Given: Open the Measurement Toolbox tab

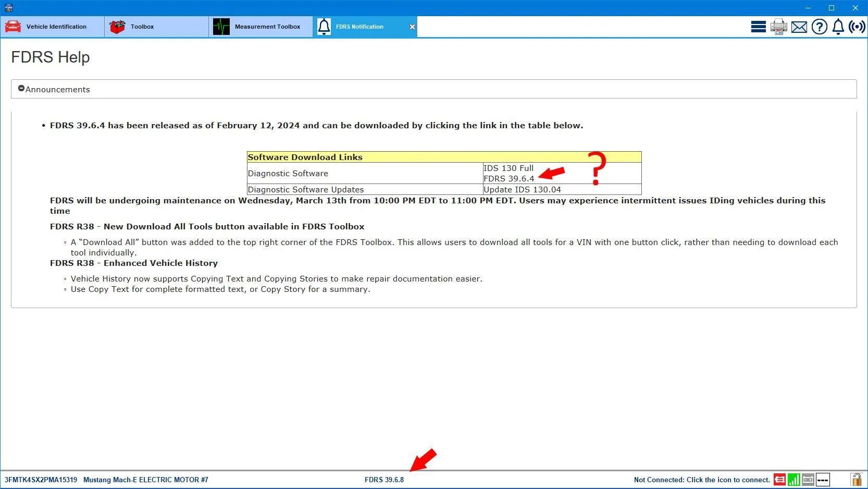Looking at the screenshot, I should (x=261, y=27).
